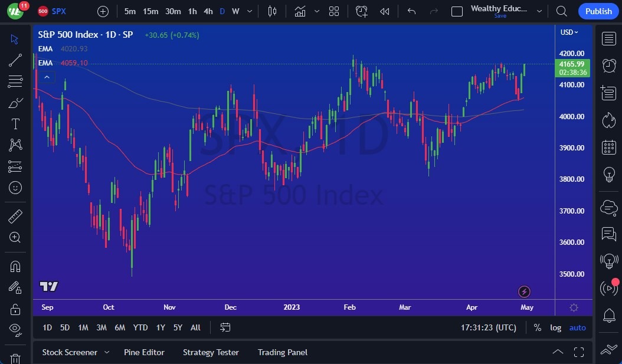Set date range to 1D
This screenshot has height=364, width=622.
click(47, 327)
